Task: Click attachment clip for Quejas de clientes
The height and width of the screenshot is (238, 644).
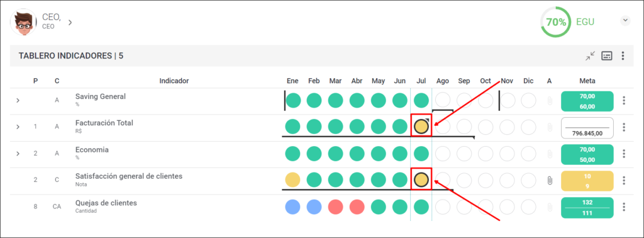Action: tap(550, 207)
